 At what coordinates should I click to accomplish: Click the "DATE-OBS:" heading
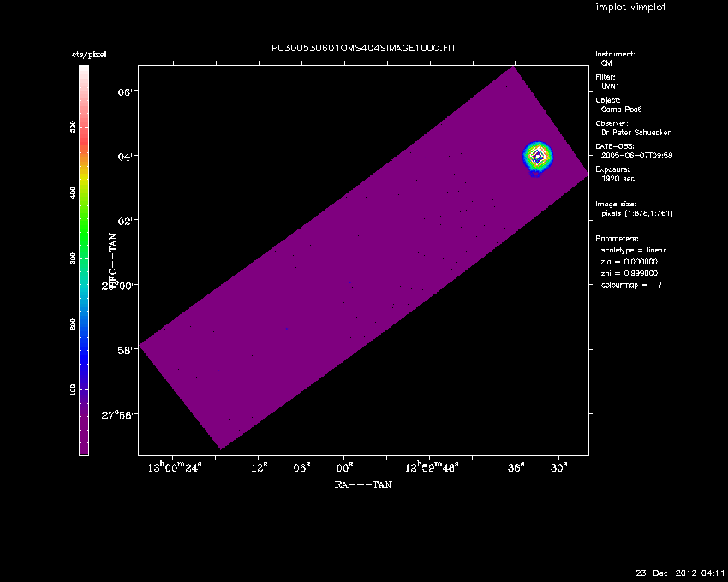coord(614,146)
